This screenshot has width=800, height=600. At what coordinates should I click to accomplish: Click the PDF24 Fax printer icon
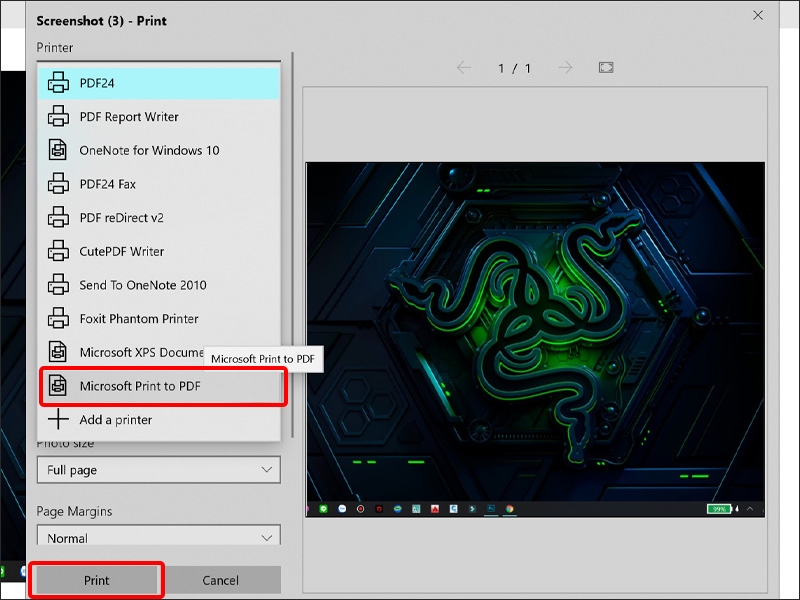[x=58, y=184]
